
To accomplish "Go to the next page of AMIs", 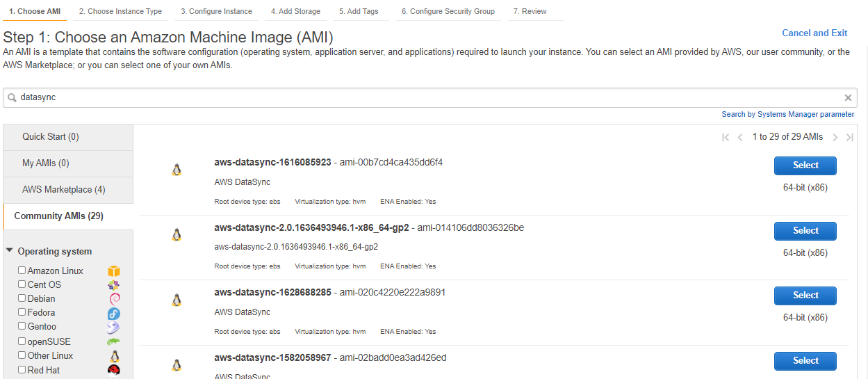I will click(835, 138).
